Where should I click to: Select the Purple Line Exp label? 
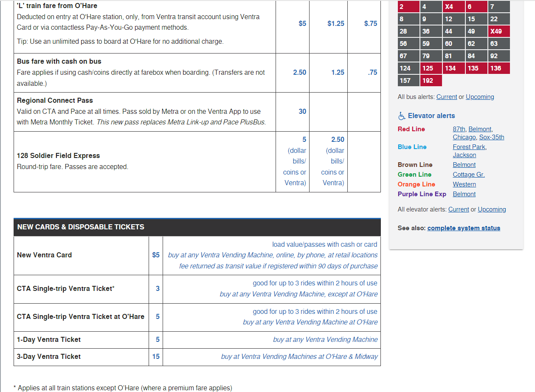(422, 194)
